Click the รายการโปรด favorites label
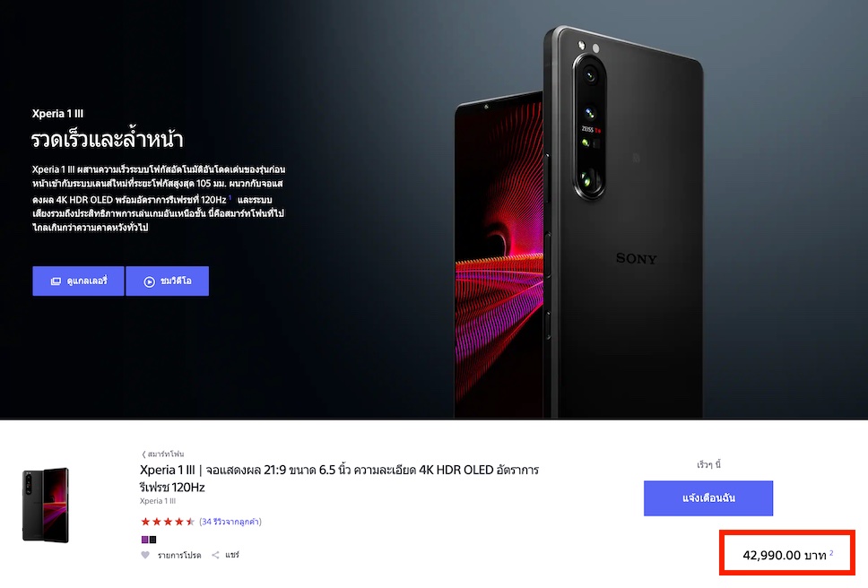The width and height of the screenshot is (868, 588). coord(179,555)
